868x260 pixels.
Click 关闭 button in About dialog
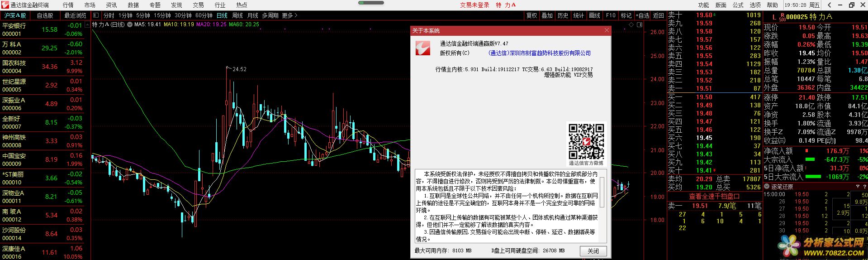[x=593, y=251]
